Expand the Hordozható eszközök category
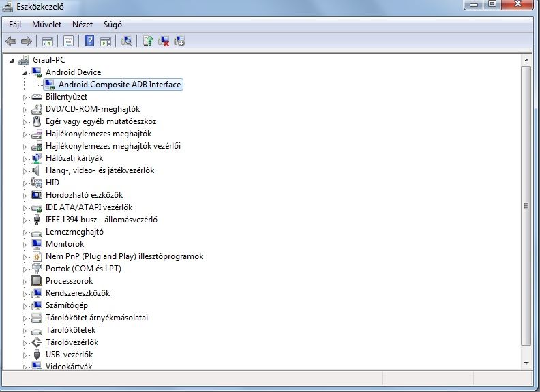The width and height of the screenshot is (540, 392). click(25, 196)
